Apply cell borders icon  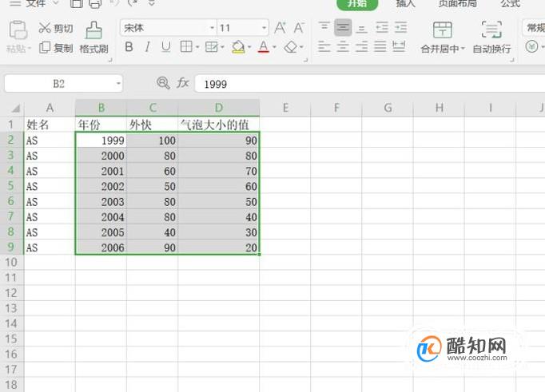click(x=186, y=46)
